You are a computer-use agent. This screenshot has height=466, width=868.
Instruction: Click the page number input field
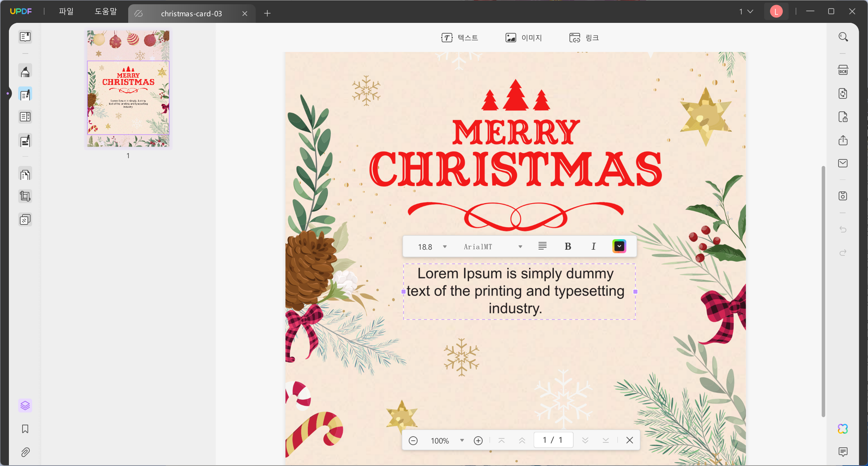pos(553,440)
